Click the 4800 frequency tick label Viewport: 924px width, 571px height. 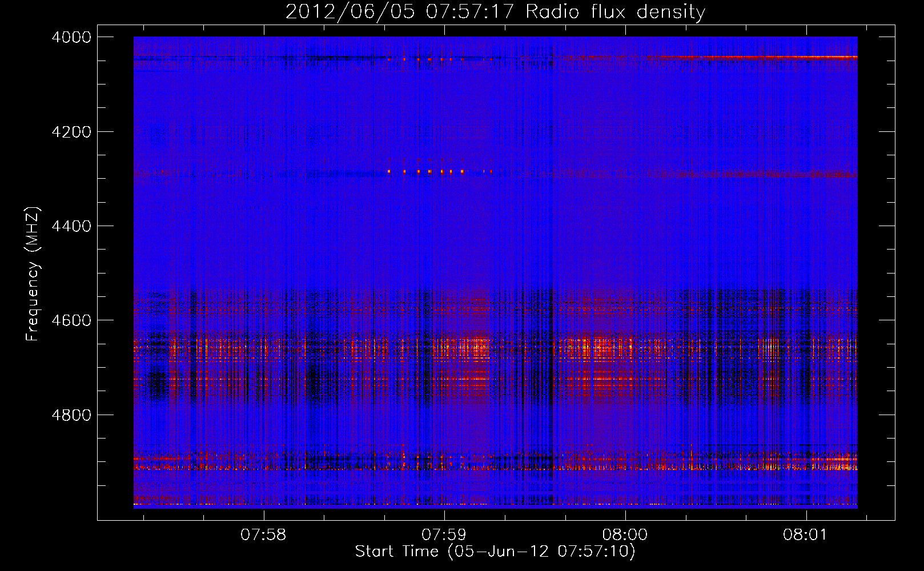(x=71, y=415)
